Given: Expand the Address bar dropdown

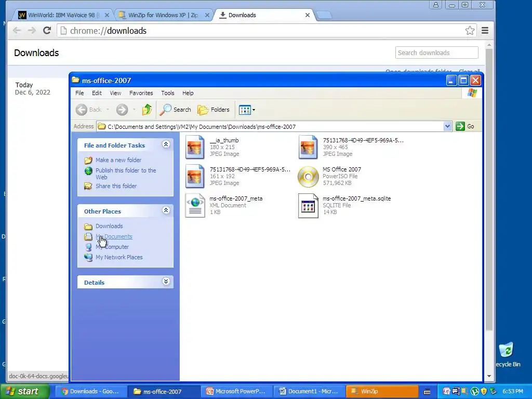Looking at the screenshot, I should click(447, 126).
